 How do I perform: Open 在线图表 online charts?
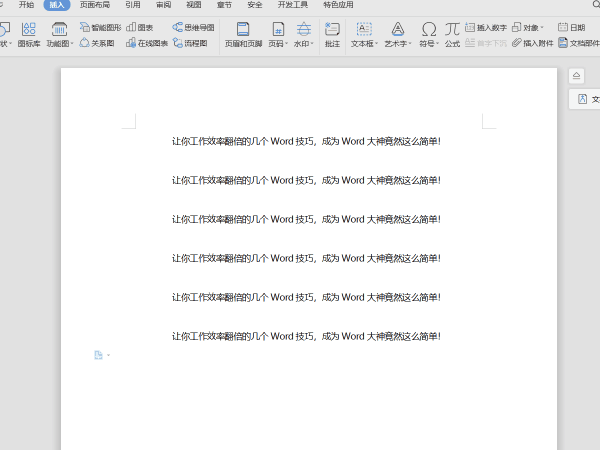tap(147, 43)
